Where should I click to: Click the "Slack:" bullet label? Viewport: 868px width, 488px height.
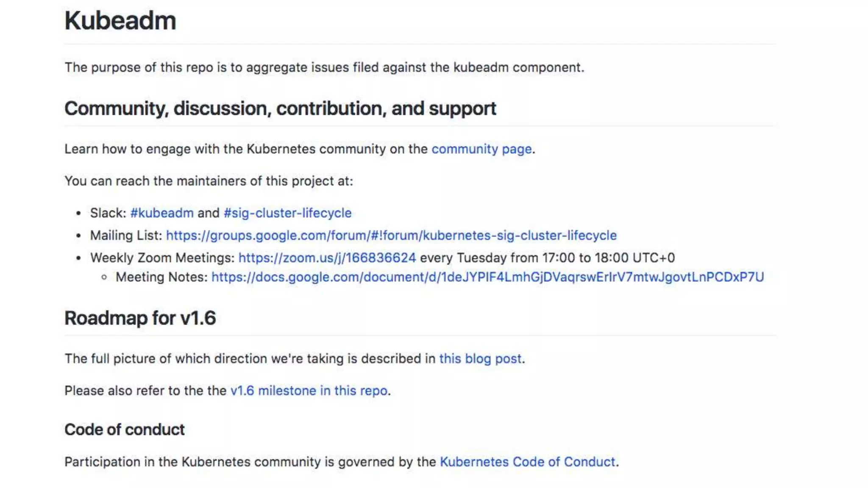coord(108,213)
